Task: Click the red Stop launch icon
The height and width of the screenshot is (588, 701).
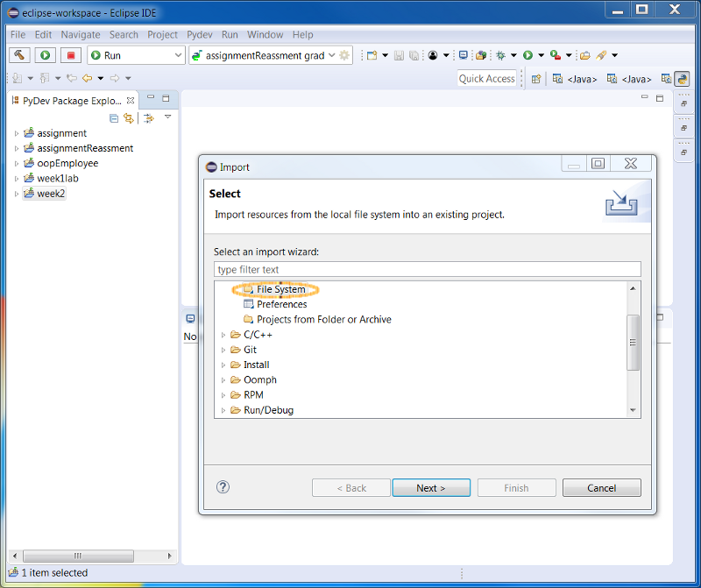Action: [70, 55]
